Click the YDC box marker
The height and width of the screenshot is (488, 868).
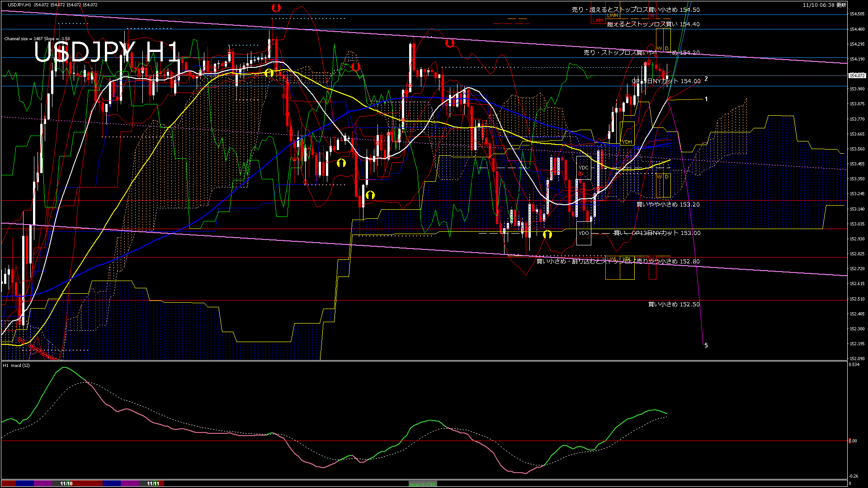point(584,168)
